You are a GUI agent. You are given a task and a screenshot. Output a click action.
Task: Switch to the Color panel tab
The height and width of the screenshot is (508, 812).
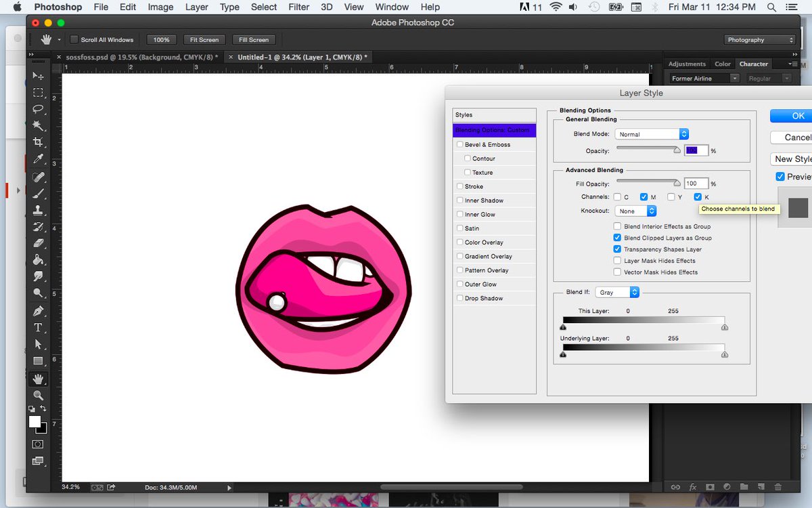(723, 64)
